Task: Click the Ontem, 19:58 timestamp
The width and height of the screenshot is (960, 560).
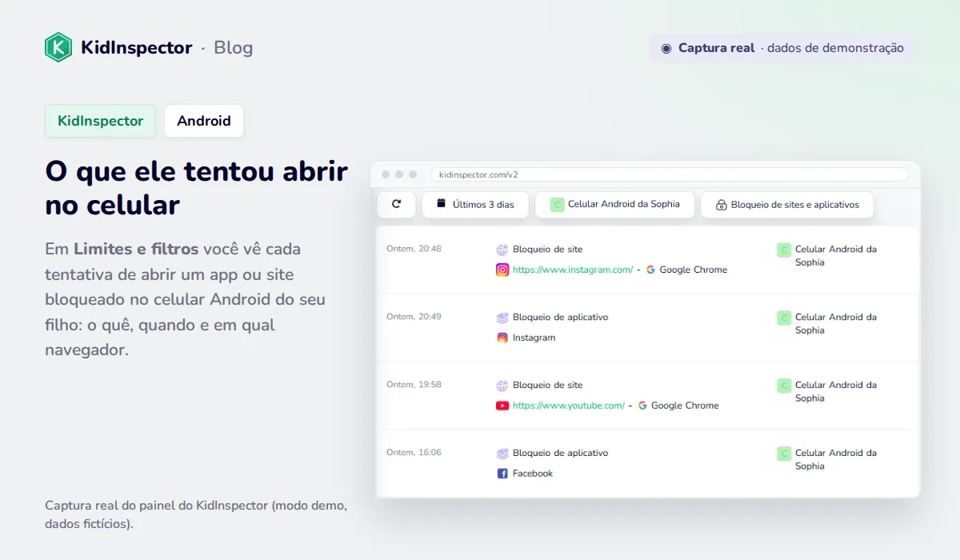Action: (x=414, y=385)
